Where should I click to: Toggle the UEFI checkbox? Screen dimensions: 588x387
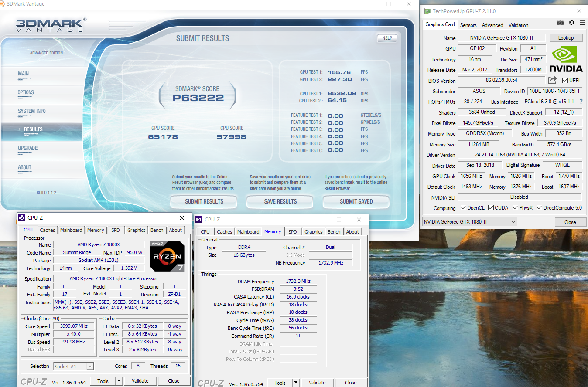pos(565,81)
